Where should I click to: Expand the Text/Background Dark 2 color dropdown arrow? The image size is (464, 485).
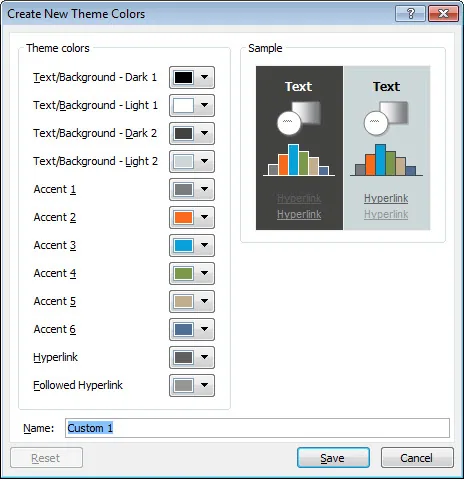click(x=204, y=133)
